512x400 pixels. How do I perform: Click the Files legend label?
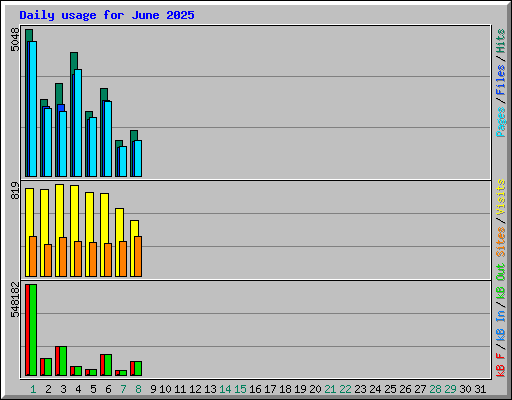pos(500,79)
